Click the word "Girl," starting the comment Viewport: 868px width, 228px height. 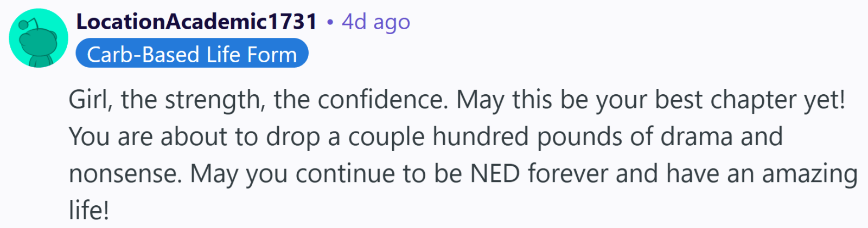click(90, 100)
